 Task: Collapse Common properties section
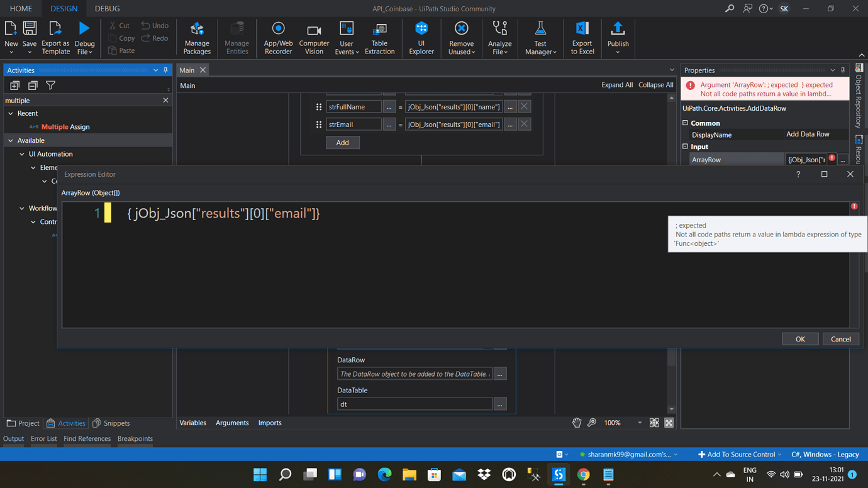click(686, 123)
